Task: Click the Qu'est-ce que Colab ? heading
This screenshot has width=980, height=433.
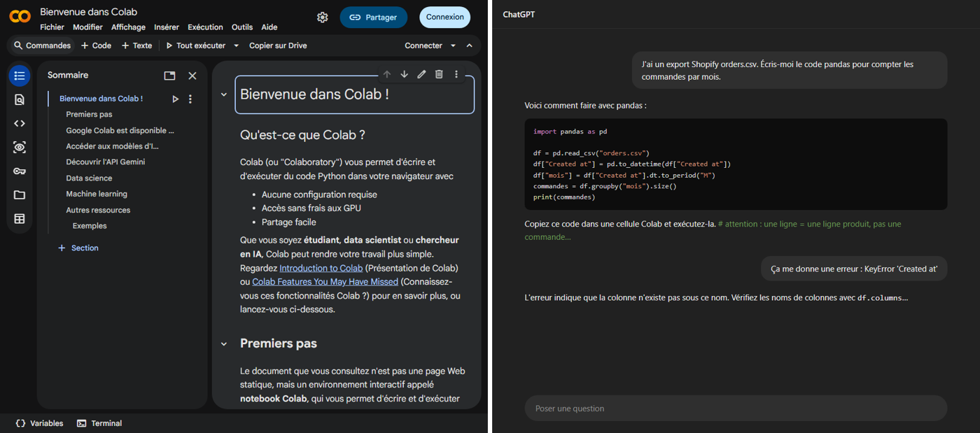Action: 302,135
